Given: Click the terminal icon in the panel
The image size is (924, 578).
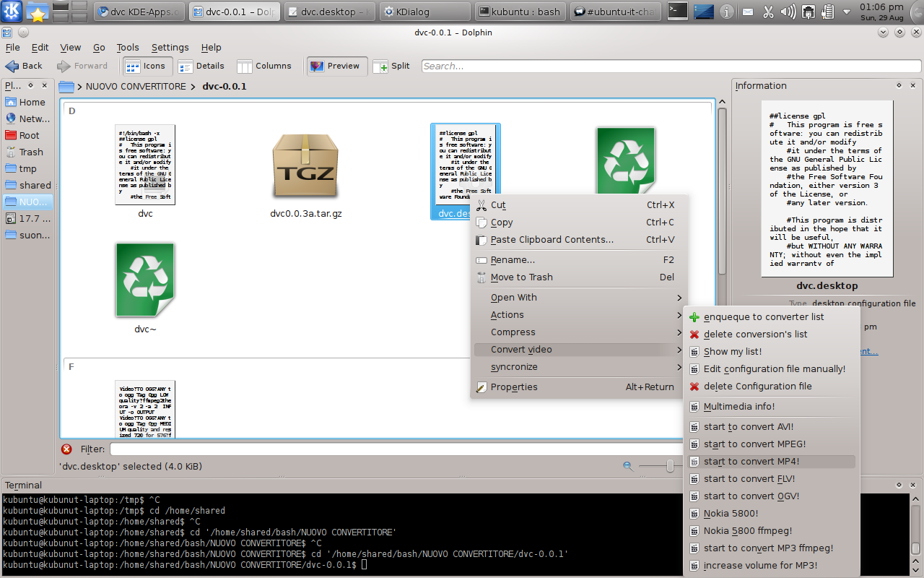Looking at the screenshot, I should [x=677, y=12].
